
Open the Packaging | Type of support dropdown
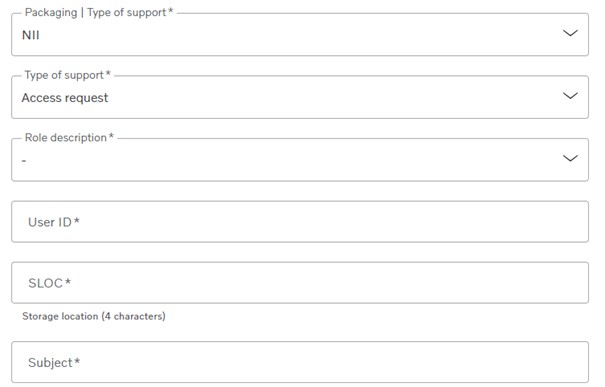(300, 35)
